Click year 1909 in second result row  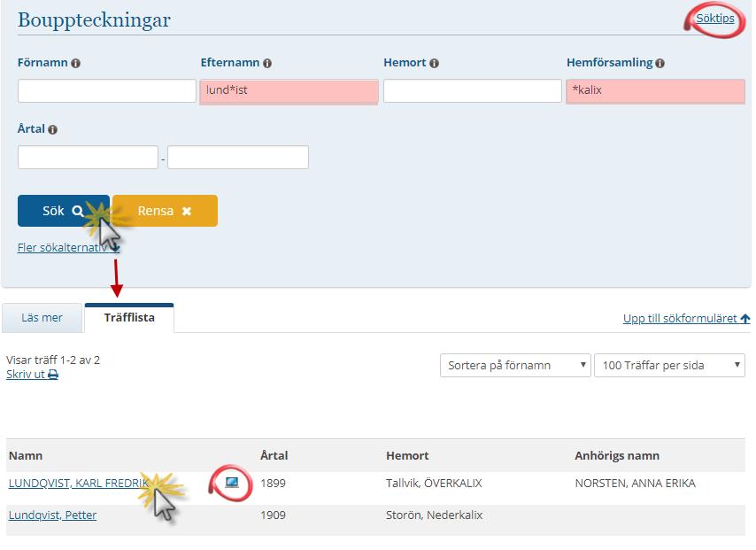click(273, 515)
